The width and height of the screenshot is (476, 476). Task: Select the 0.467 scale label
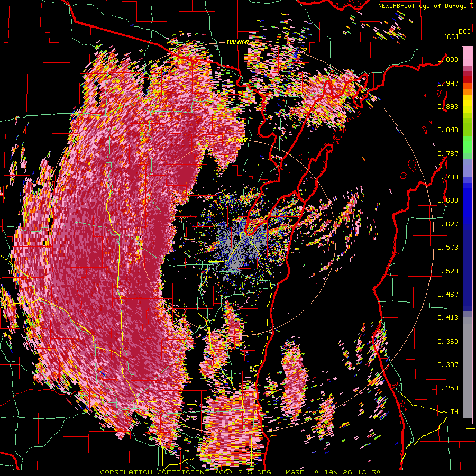pos(448,295)
